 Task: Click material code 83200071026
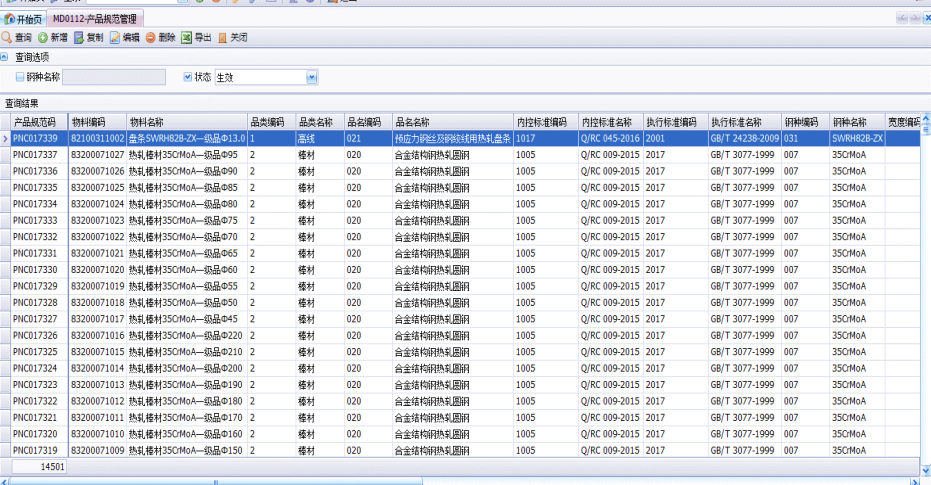[x=97, y=171]
